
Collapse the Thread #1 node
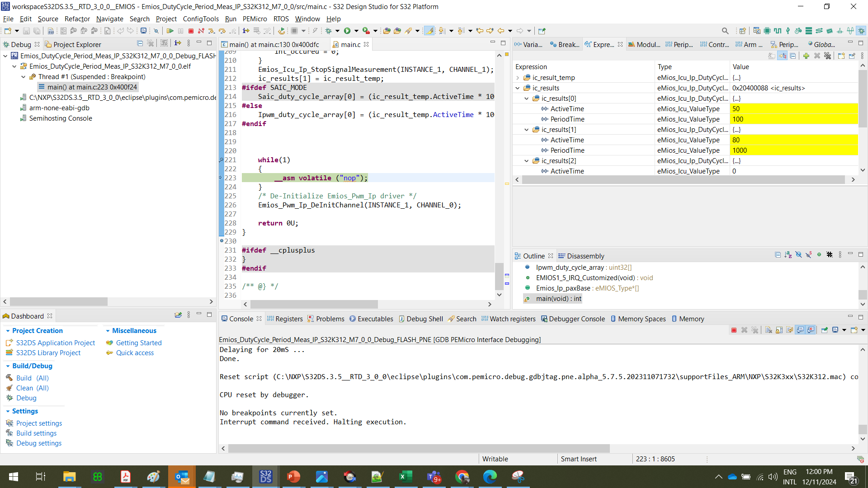[24, 77]
